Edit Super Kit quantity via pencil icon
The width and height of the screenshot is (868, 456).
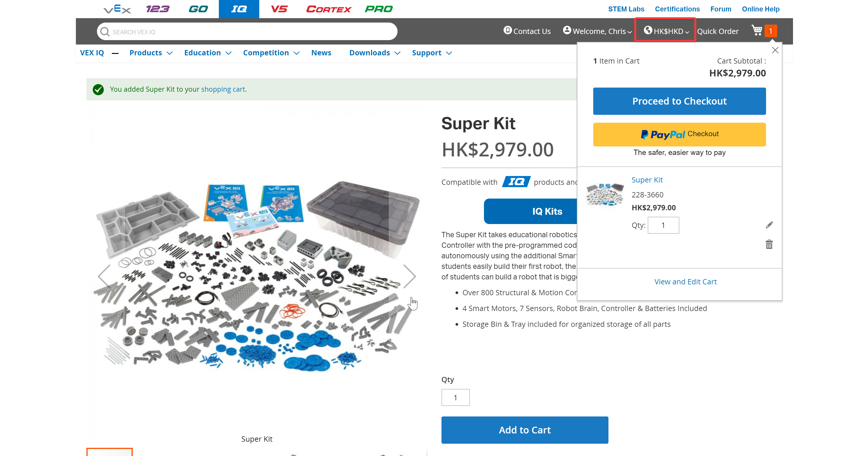pyautogui.click(x=769, y=225)
